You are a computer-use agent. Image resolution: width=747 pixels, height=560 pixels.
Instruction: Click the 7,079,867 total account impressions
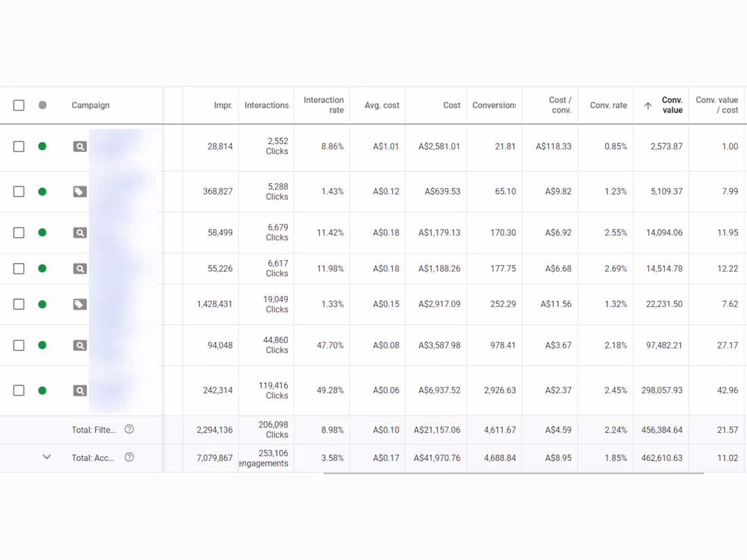tap(215, 458)
